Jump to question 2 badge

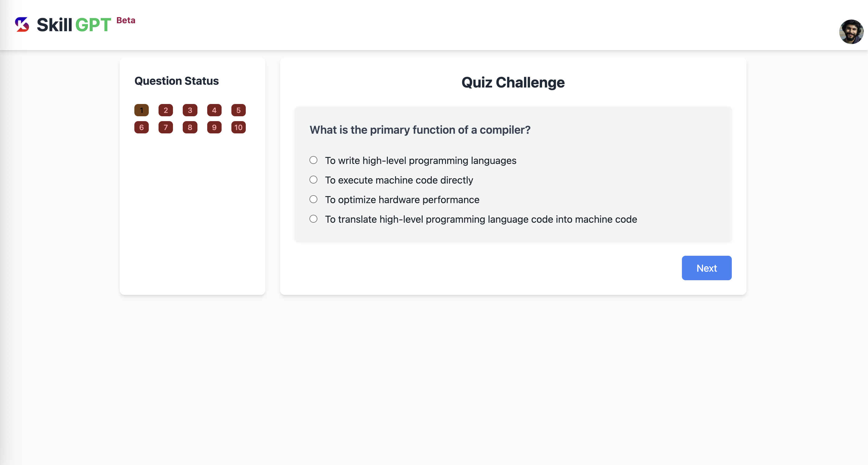[x=166, y=110]
